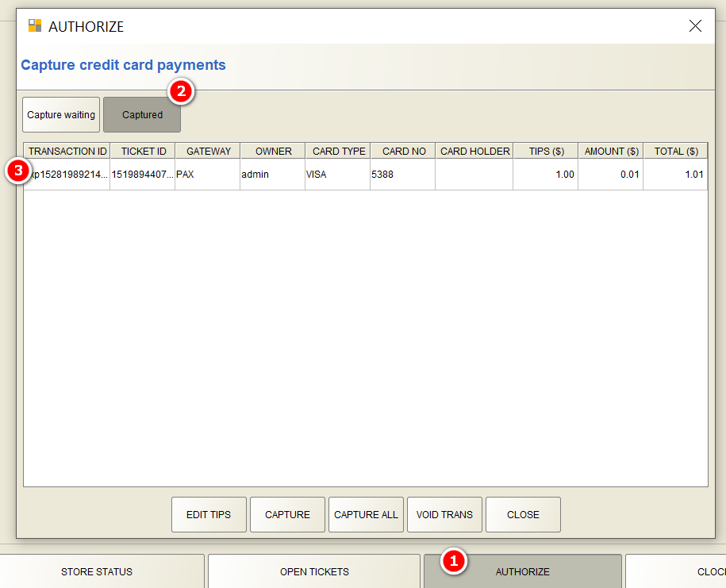726x588 pixels.
Task: Click the CARD TYPE column header
Action: (339, 152)
